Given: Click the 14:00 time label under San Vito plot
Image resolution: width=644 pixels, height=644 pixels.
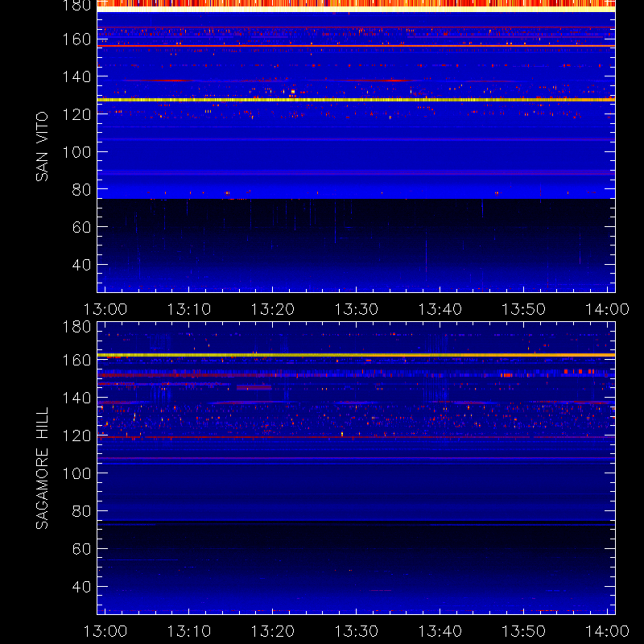Looking at the screenshot, I should [607, 309].
